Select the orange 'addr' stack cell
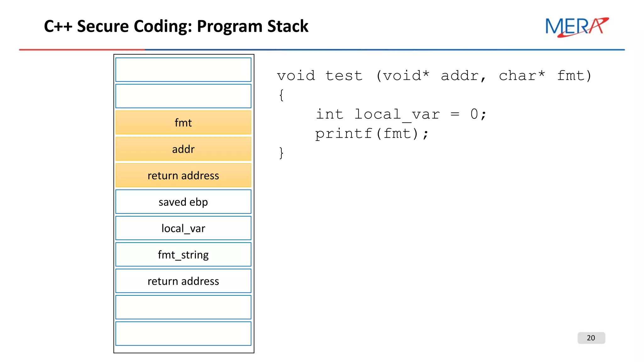This screenshot has height=362, width=644. (x=183, y=149)
